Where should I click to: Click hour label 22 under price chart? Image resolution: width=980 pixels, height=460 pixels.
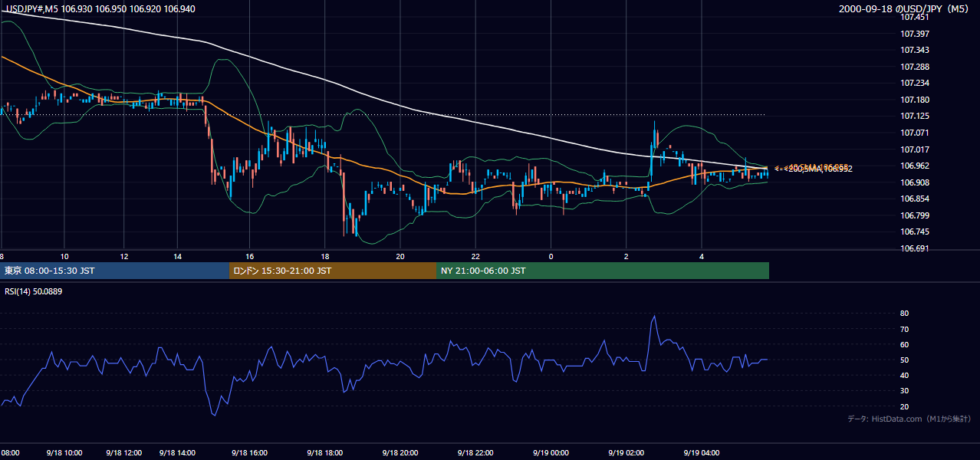tap(475, 255)
